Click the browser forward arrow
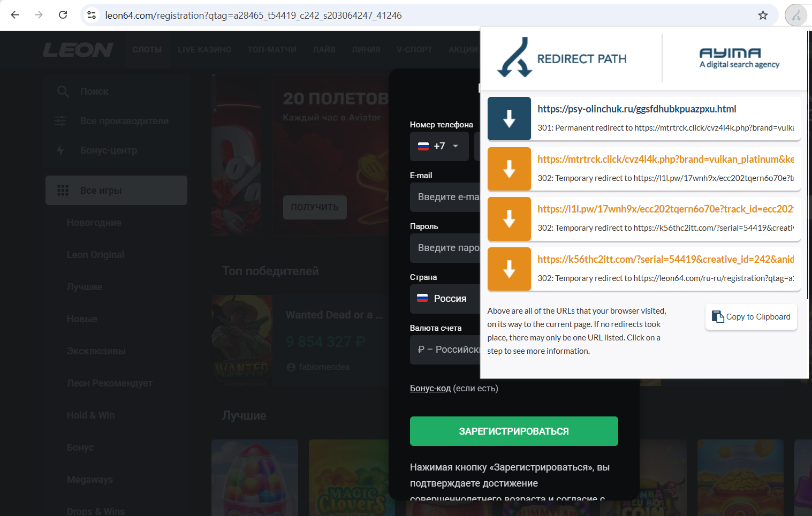The image size is (812, 516). tap(39, 15)
